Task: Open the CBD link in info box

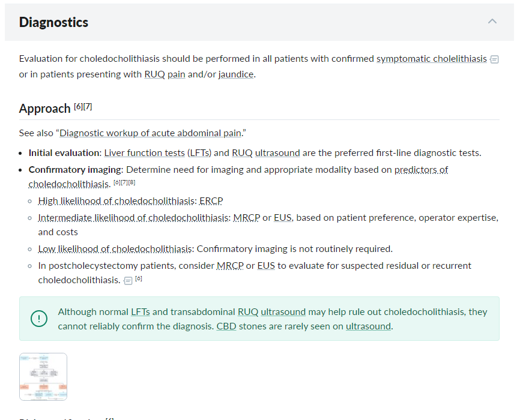Action: 226,326
